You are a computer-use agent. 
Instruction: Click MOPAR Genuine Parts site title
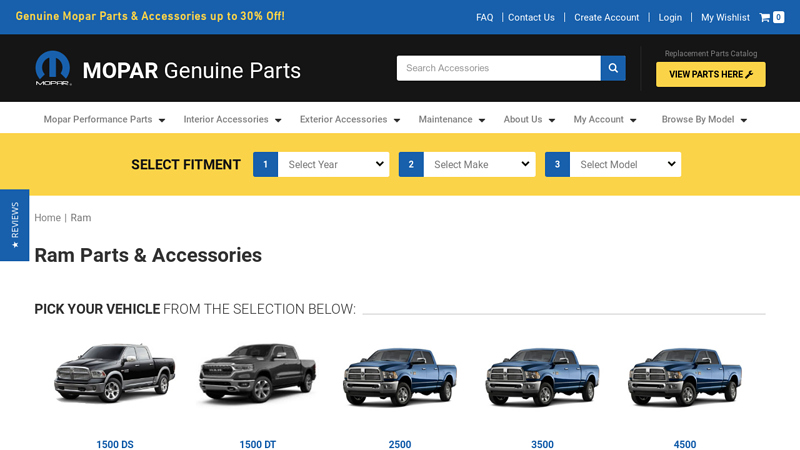click(x=192, y=70)
